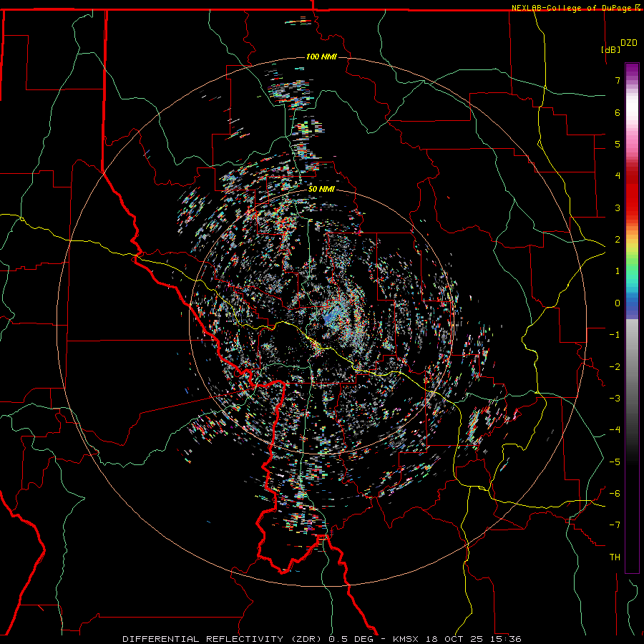Click the small logo icon after DuPage
The image size is (644, 644).
tap(638, 8)
